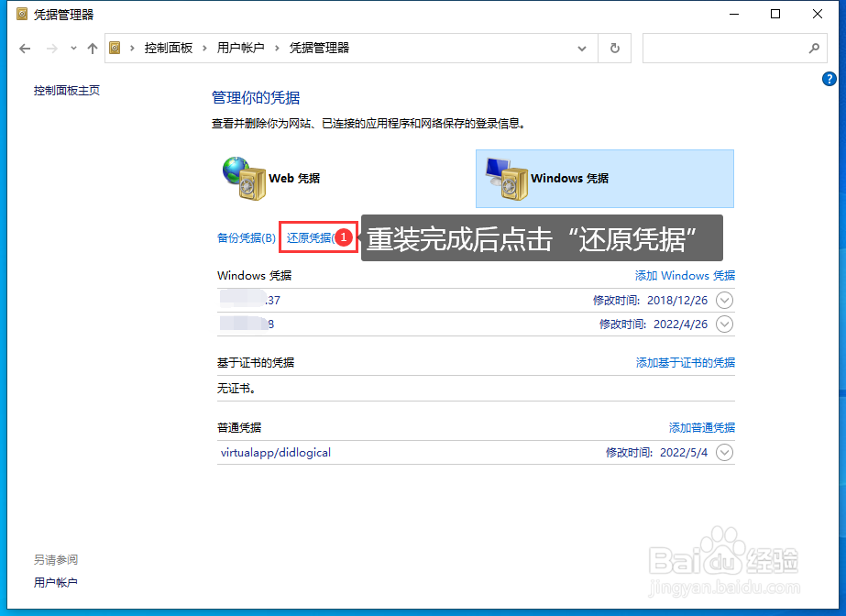Click the up one level arrow
The image size is (846, 616).
[x=92, y=48]
